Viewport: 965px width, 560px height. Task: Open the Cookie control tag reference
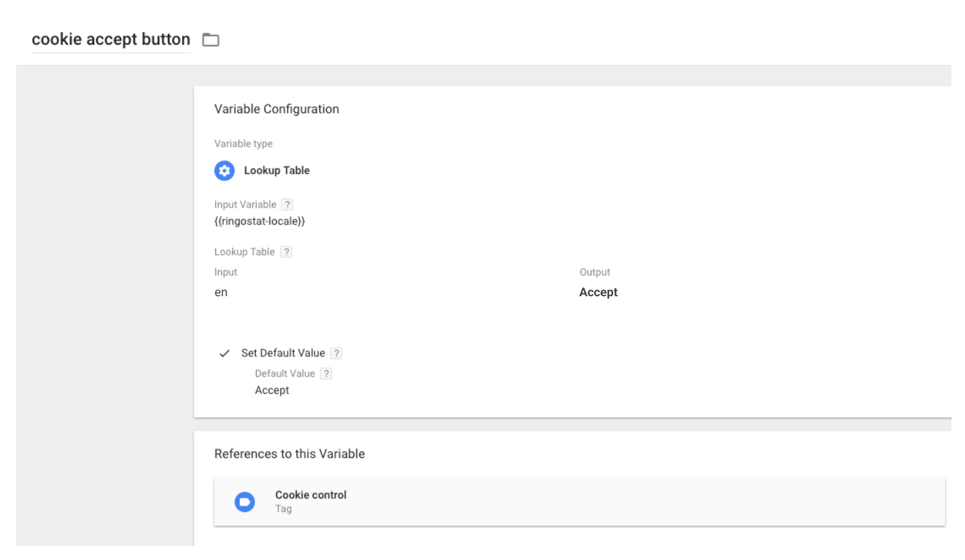[579, 502]
